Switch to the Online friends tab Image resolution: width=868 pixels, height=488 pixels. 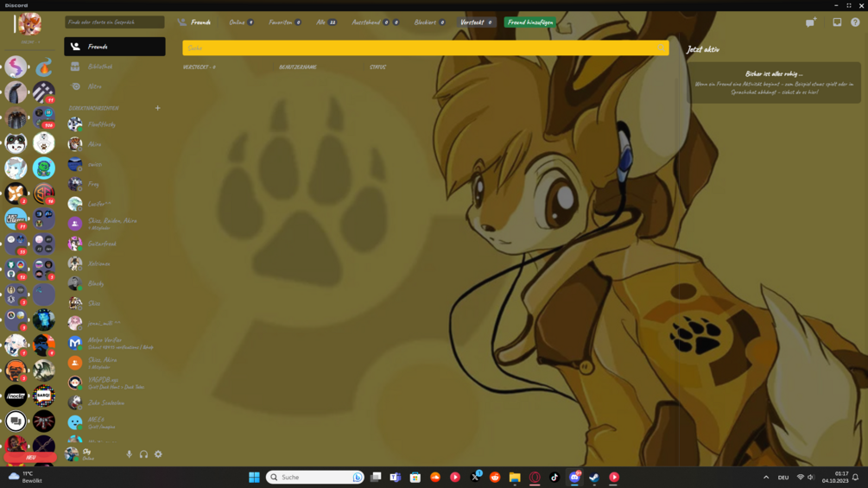(241, 22)
